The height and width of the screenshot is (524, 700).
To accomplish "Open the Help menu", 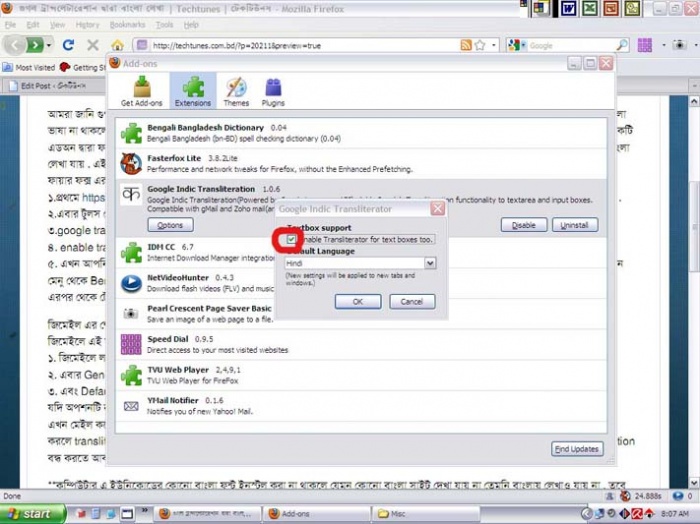I will click(x=191, y=25).
